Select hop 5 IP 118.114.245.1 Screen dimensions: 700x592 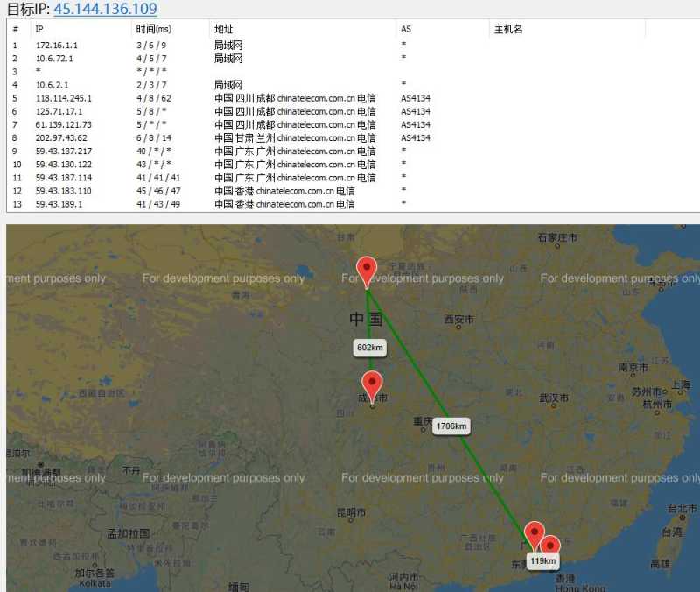pyautogui.click(x=63, y=98)
